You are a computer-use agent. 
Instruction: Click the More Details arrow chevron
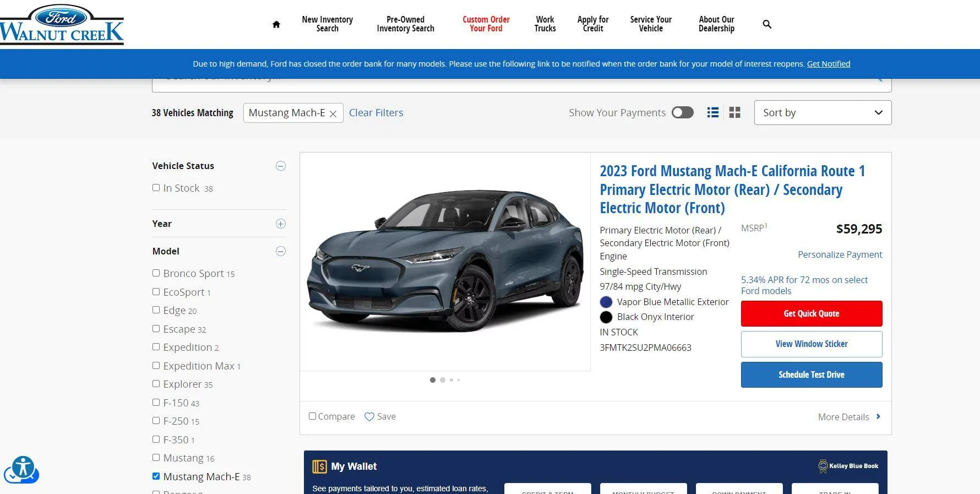(x=878, y=416)
